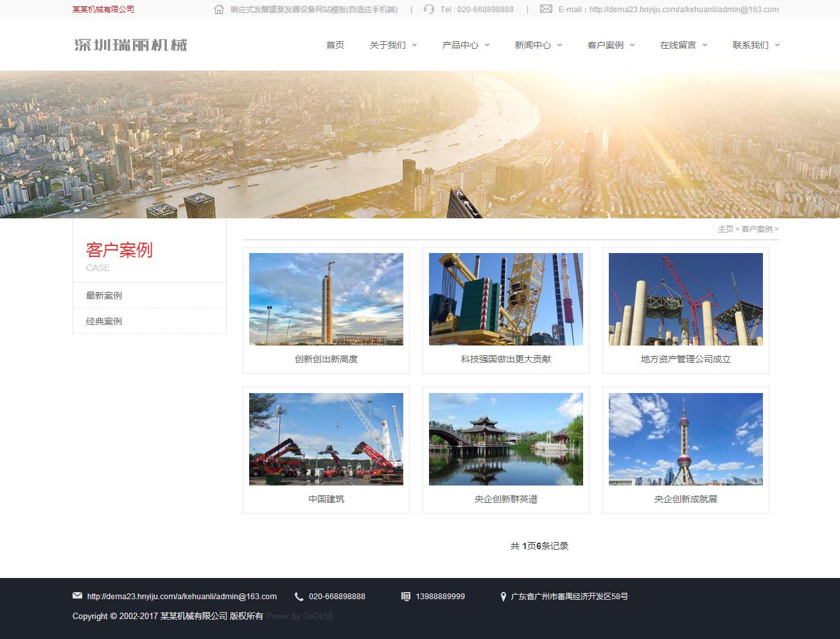Open the 首页 navigation item
Screen dimensions: 840x639
point(335,45)
